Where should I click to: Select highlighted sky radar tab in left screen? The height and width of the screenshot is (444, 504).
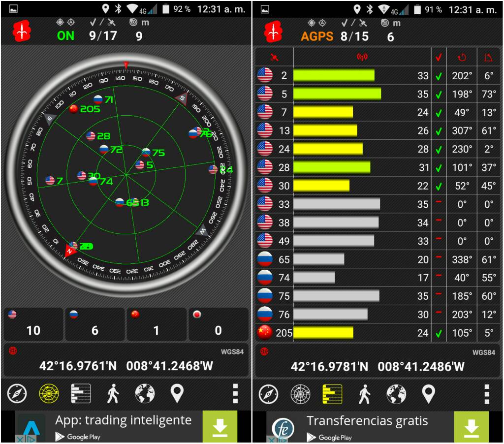tap(49, 393)
